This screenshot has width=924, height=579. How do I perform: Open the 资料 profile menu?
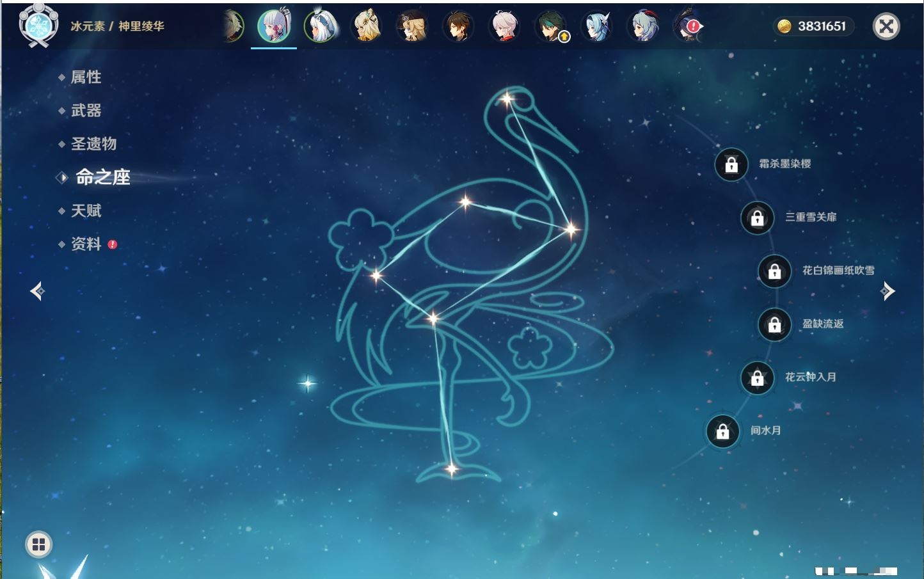(x=86, y=244)
